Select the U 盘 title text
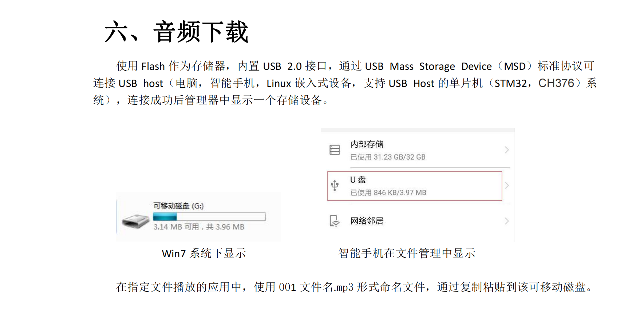 point(358,180)
